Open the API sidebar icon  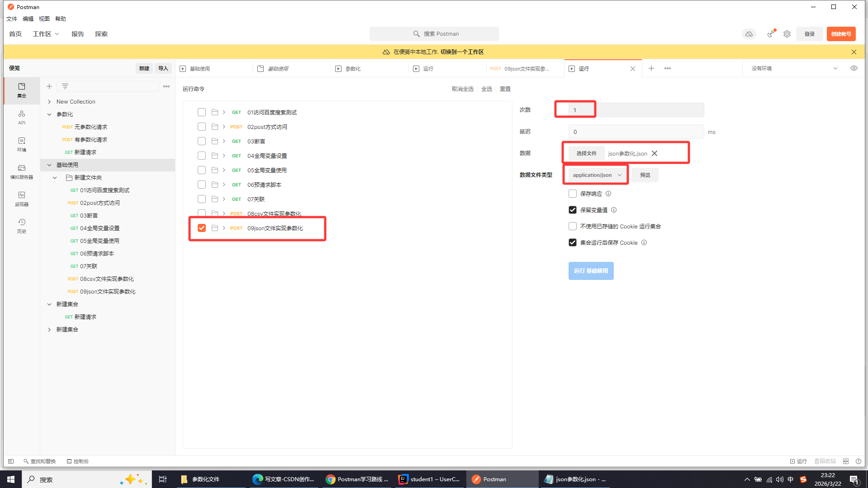(x=22, y=117)
